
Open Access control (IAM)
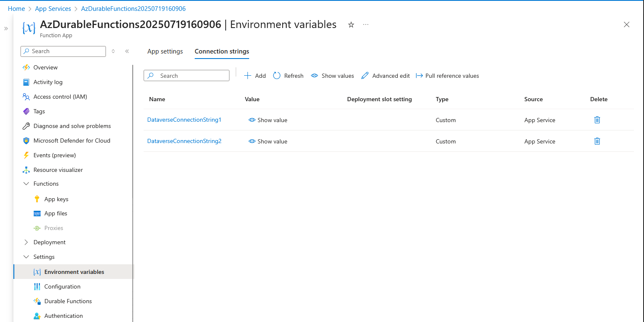(x=60, y=97)
